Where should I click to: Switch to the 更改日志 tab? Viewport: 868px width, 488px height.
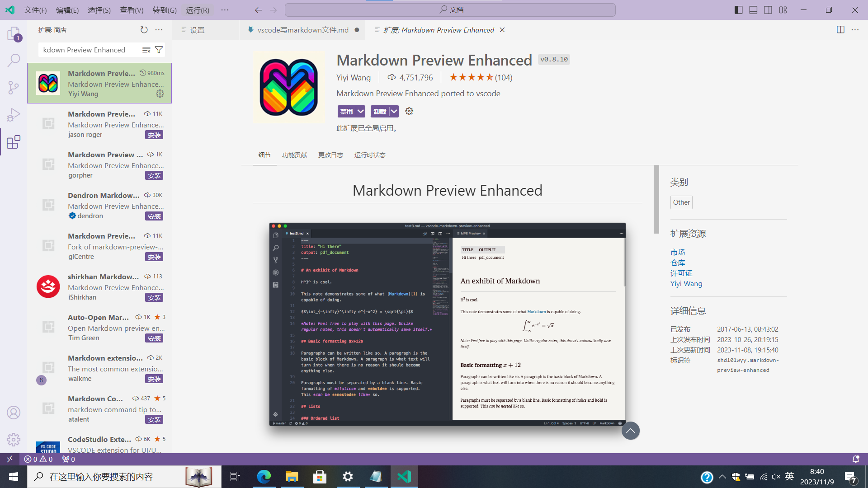coord(330,155)
